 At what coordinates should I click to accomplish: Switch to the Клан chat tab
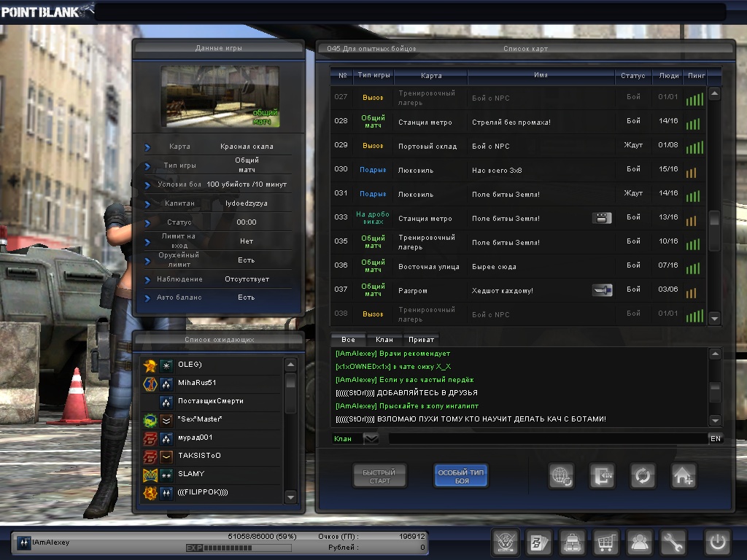click(x=384, y=340)
